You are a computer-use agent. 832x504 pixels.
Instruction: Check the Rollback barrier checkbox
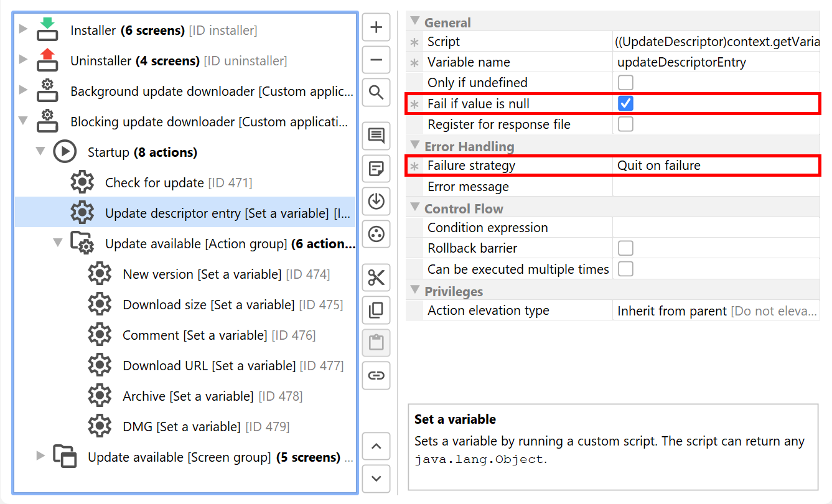[625, 248]
